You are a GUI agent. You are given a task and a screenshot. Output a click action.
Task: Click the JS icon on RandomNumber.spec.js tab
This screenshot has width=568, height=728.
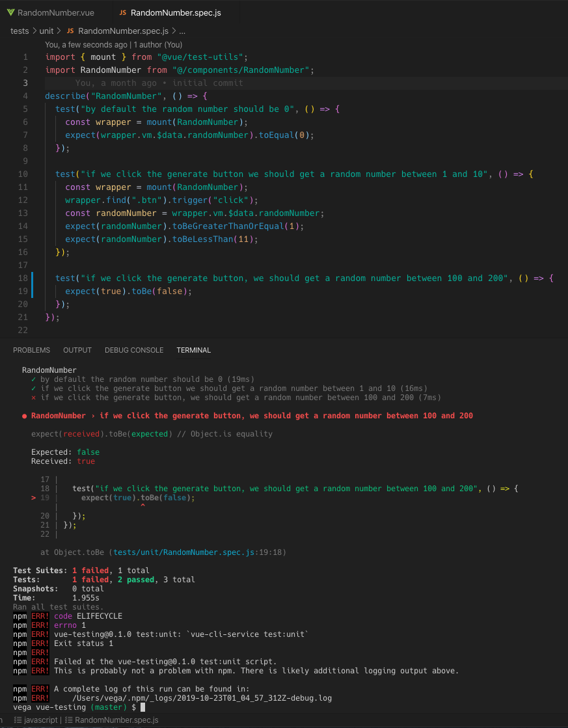[x=122, y=13]
